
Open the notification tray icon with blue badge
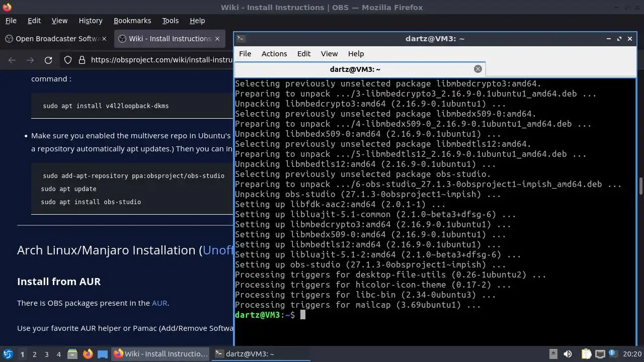[613, 354]
